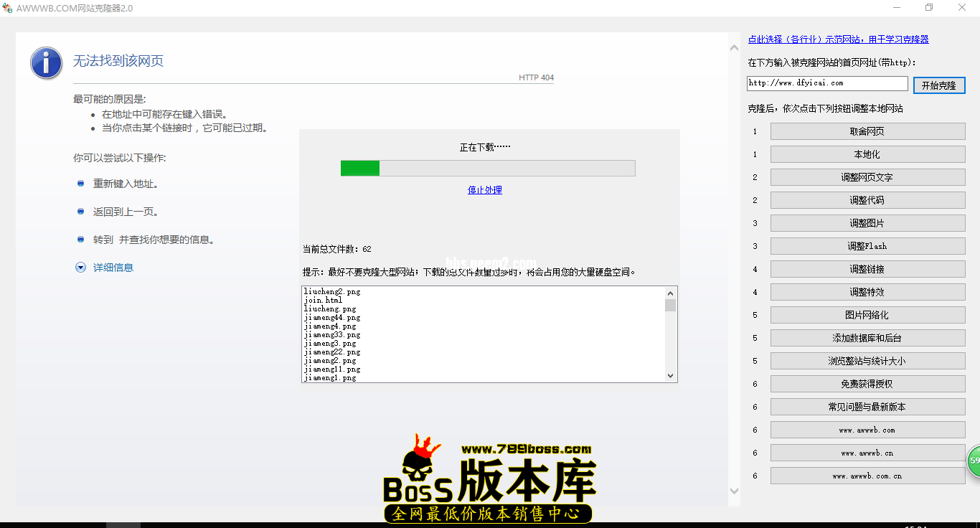This screenshot has height=528, width=980.
Task: Select the 本地化 button
Action: 867,154
